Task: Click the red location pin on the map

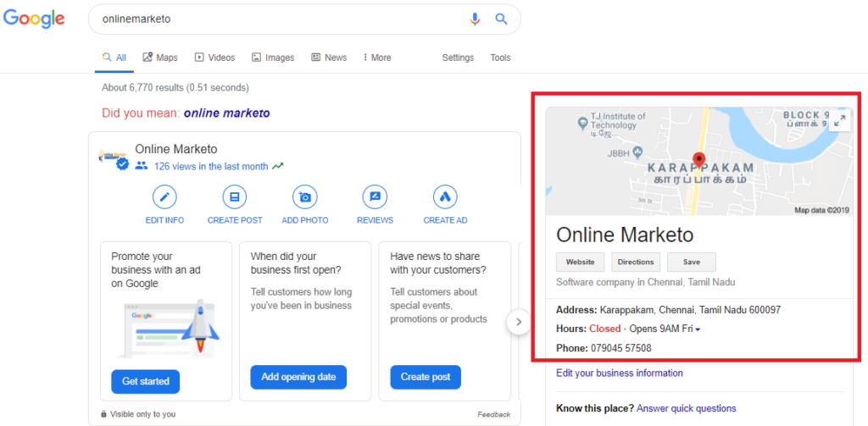Action: pyautogui.click(x=699, y=160)
